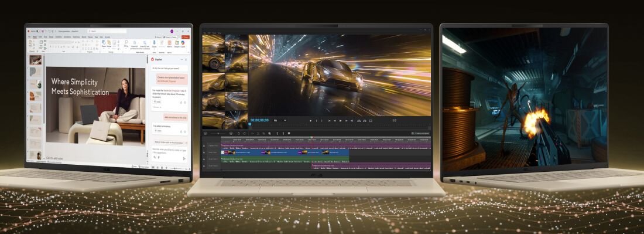This screenshot has height=234, width=644.
Task: Click the Record button near Share
Action: pos(159,37)
